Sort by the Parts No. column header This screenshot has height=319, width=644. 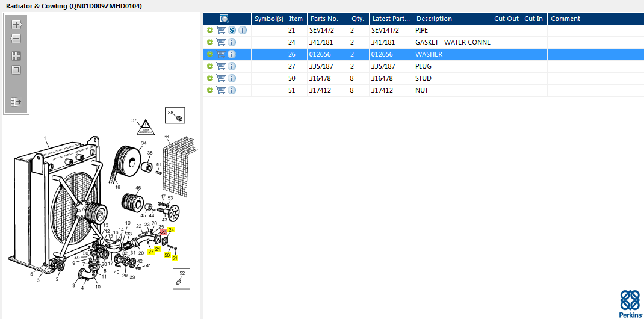coord(328,19)
